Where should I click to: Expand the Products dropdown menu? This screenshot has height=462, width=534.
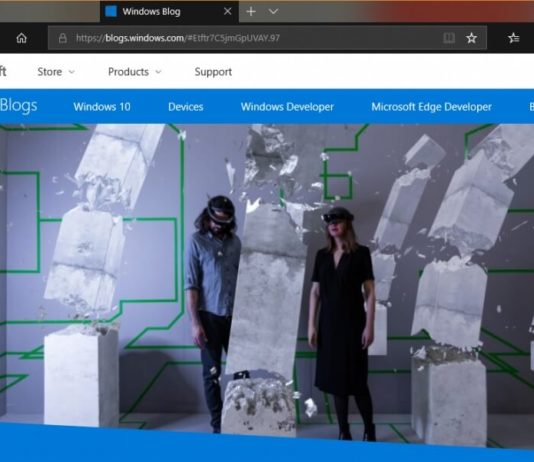135,72
